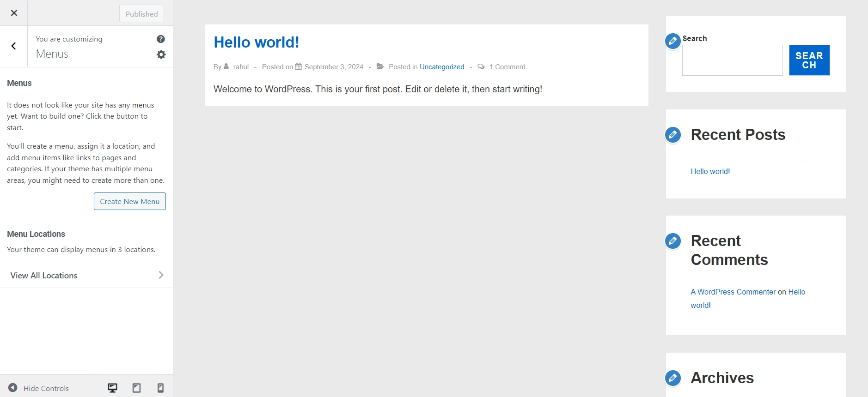Open menu options gear icon
The height and width of the screenshot is (397, 868).
click(x=161, y=54)
